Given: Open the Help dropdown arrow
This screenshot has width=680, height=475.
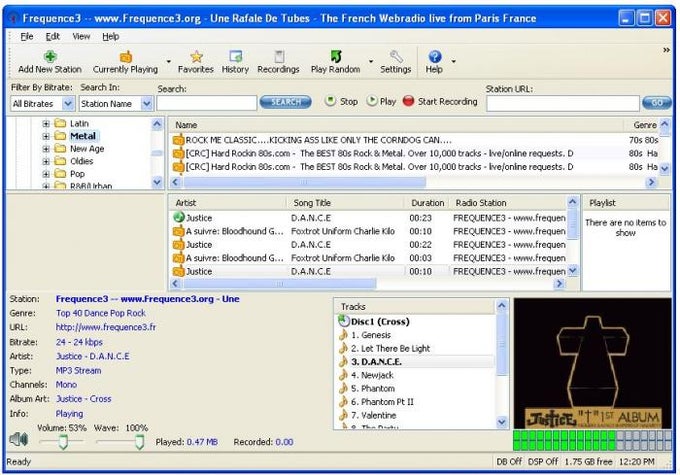Looking at the screenshot, I should [454, 62].
